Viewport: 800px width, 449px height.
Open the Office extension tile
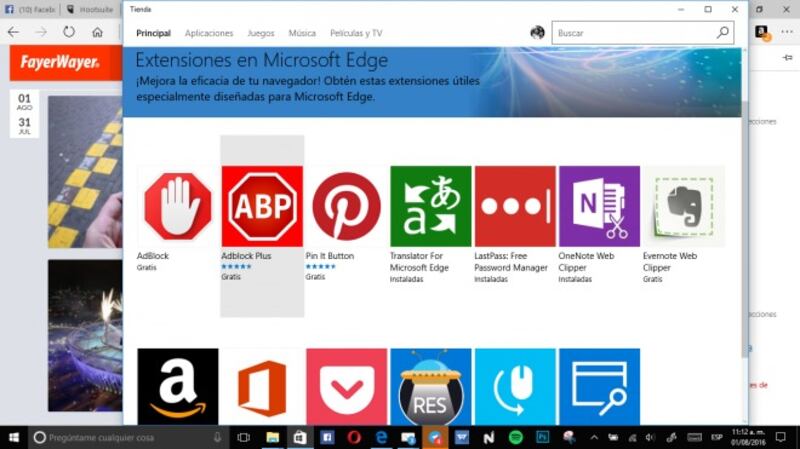(x=262, y=387)
